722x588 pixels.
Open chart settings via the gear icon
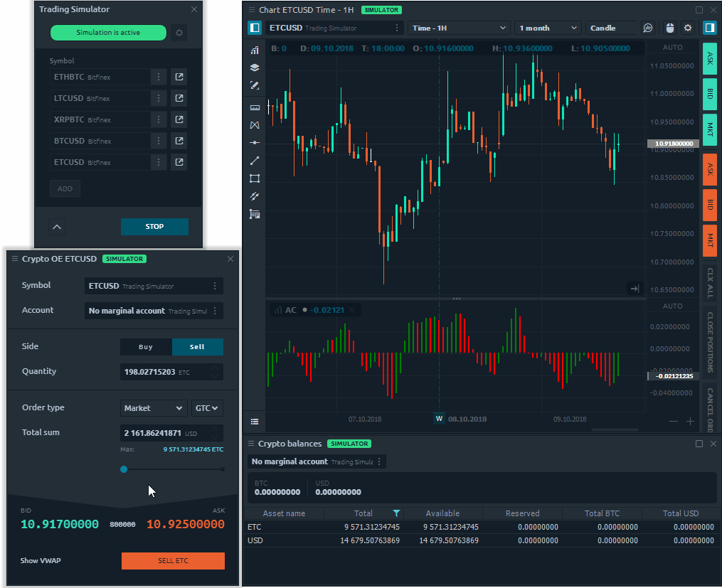click(688, 28)
